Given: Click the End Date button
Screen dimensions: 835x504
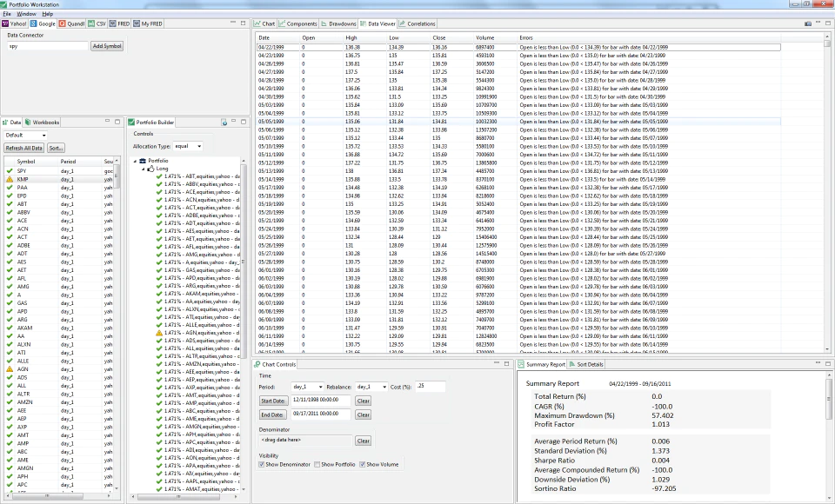Looking at the screenshot, I should 273,414.
